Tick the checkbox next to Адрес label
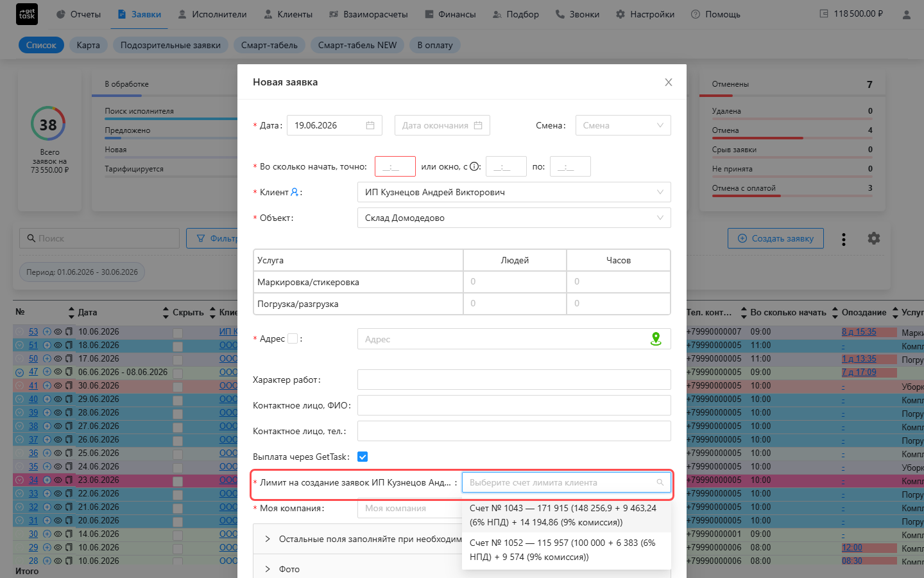 click(x=293, y=338)
